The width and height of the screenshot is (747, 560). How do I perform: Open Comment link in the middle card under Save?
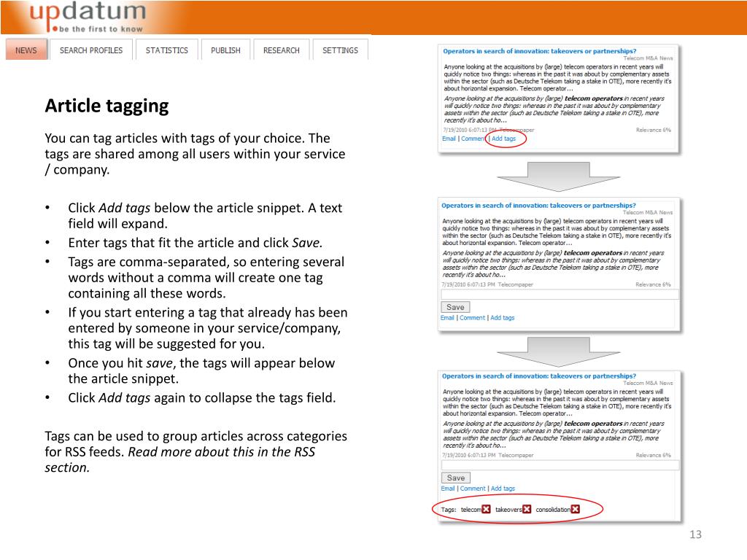(x=472, y=318)
